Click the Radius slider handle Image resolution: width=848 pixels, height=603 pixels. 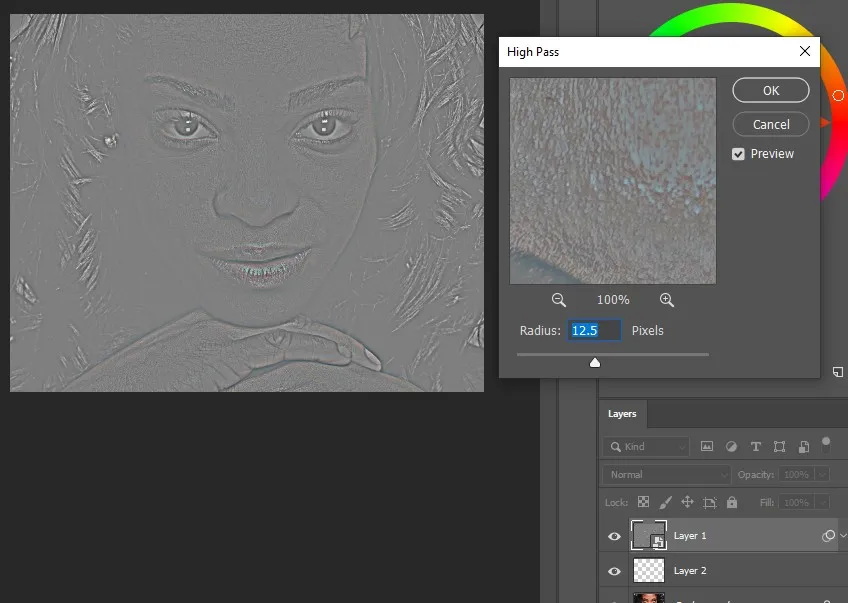tap(595, 362)
